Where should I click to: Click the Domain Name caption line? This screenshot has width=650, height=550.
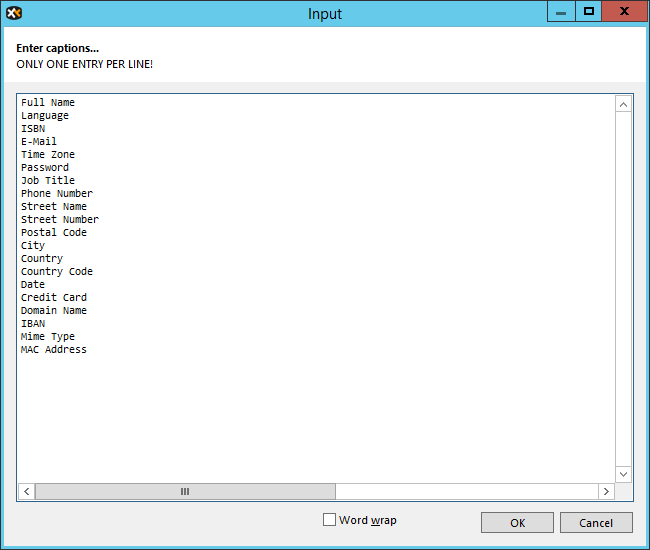click(x=54, y=310)
